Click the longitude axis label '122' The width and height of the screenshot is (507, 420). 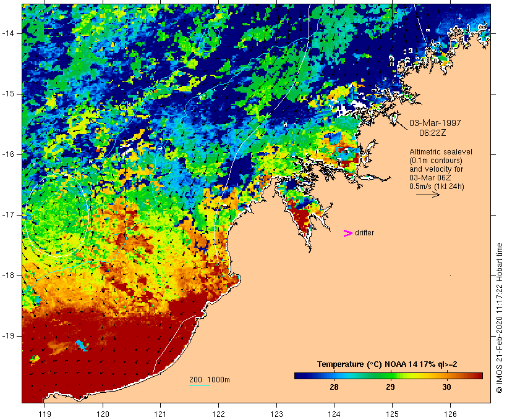coord(218,414)
